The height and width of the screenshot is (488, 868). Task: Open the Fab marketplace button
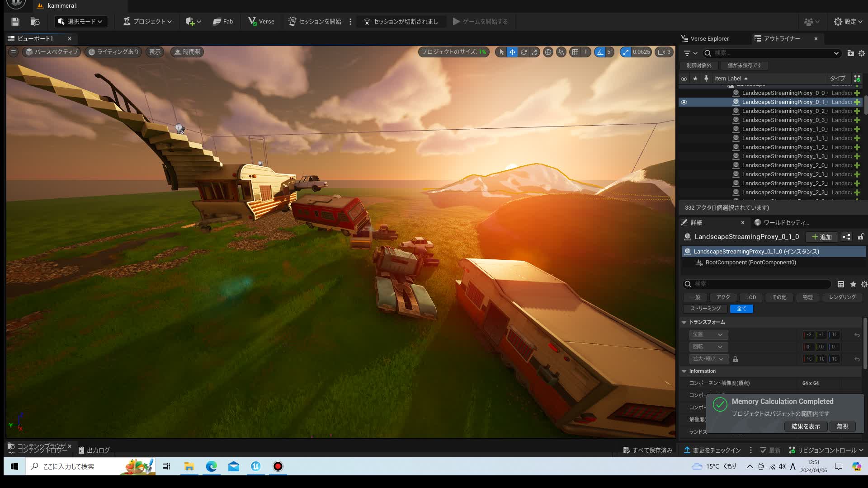click(x=223, y=21)
